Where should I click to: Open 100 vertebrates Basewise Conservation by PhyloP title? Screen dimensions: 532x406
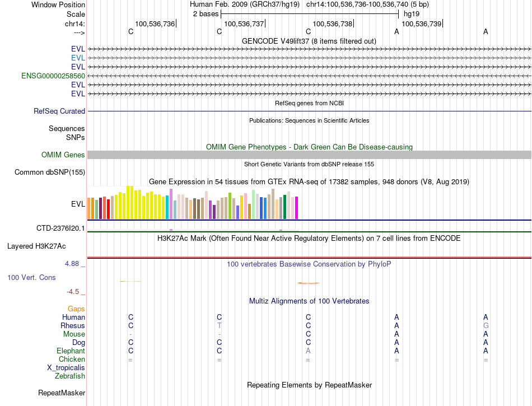(x=309, y=264)
